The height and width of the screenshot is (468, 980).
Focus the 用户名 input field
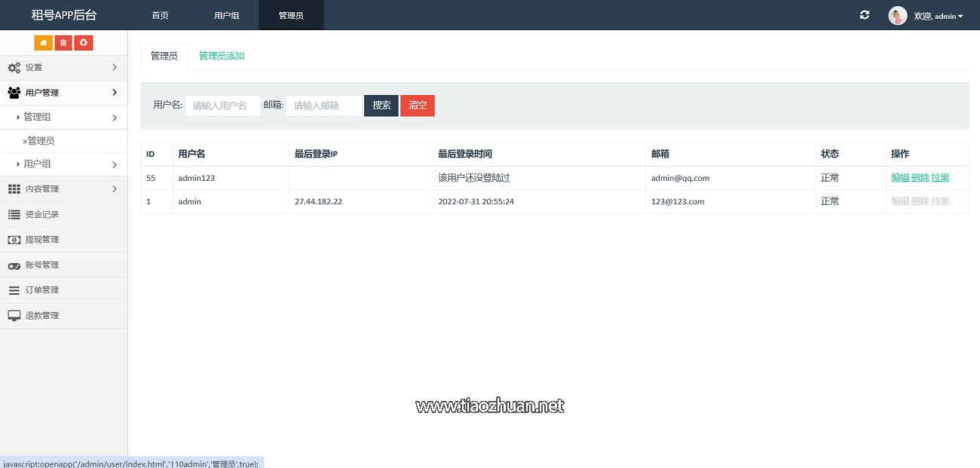222,106
